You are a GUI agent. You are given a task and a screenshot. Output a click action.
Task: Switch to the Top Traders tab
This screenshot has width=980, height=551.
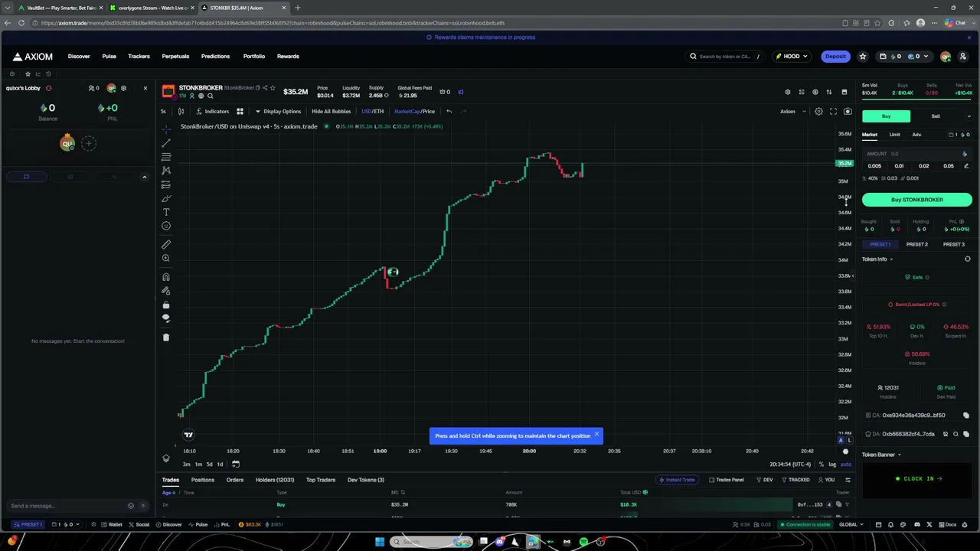point(321,480)
